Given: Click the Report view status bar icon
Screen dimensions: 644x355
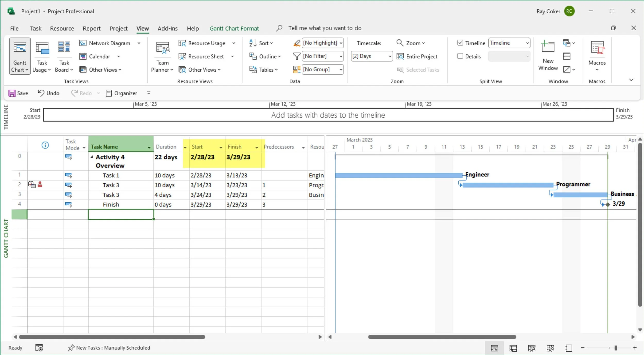Looking at the screenshot, I should click(569, 348).
